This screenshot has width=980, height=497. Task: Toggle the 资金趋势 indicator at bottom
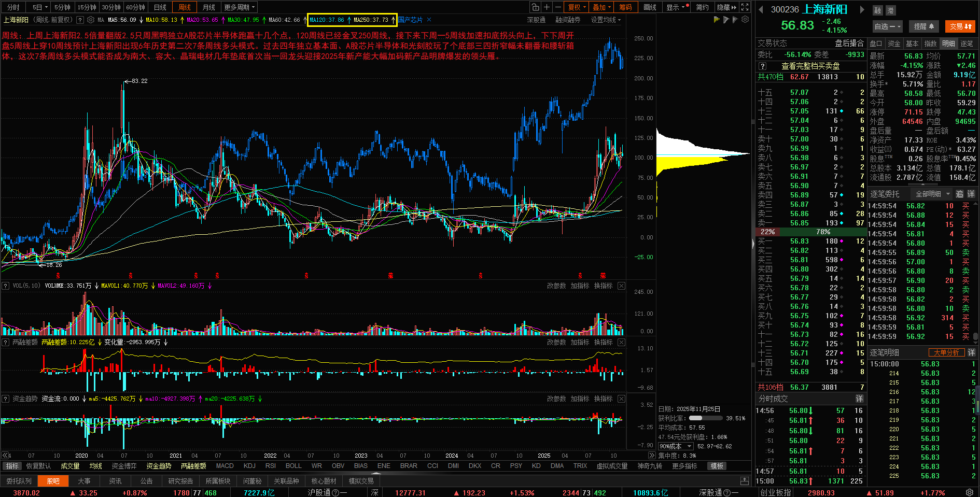159,466
